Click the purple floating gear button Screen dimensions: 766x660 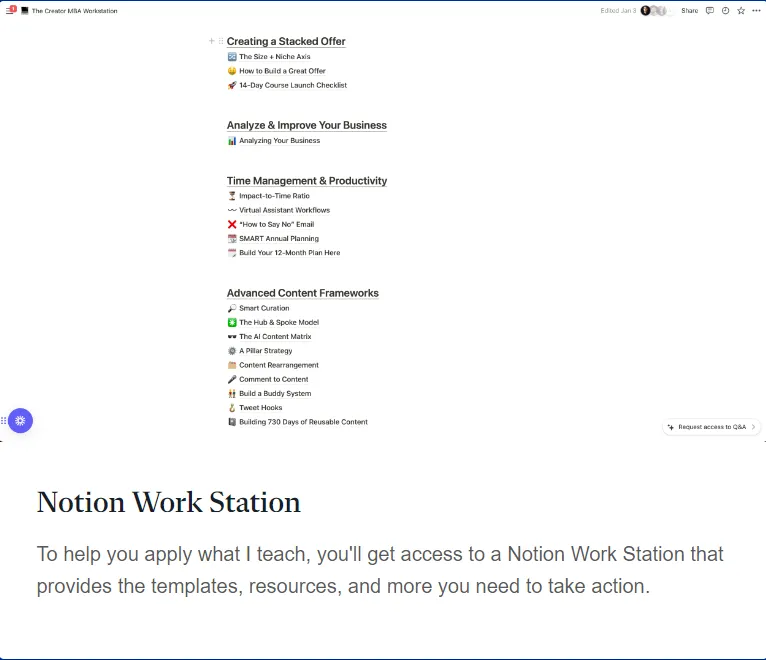pyautogui.click(x=20, y=421)
